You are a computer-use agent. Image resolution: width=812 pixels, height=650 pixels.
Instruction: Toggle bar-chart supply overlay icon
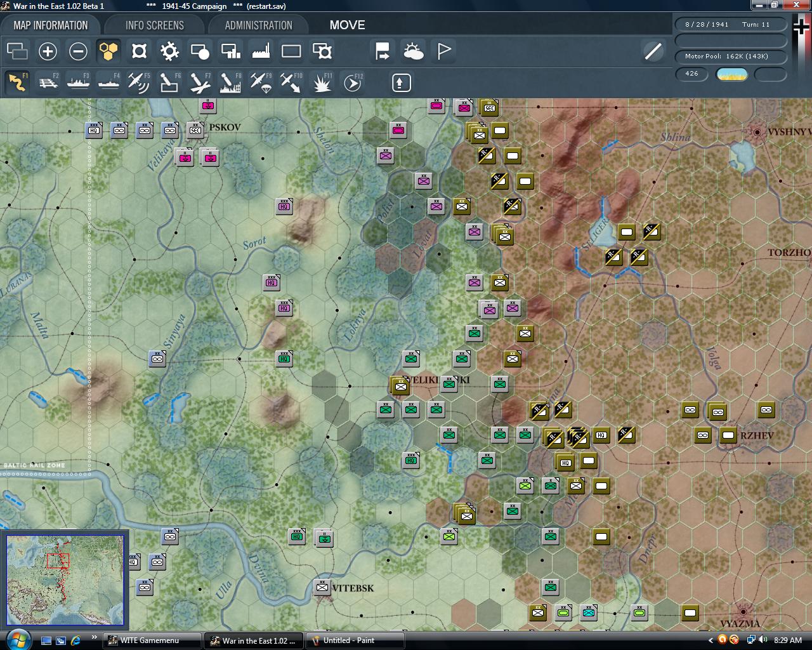tap(230, 51)
